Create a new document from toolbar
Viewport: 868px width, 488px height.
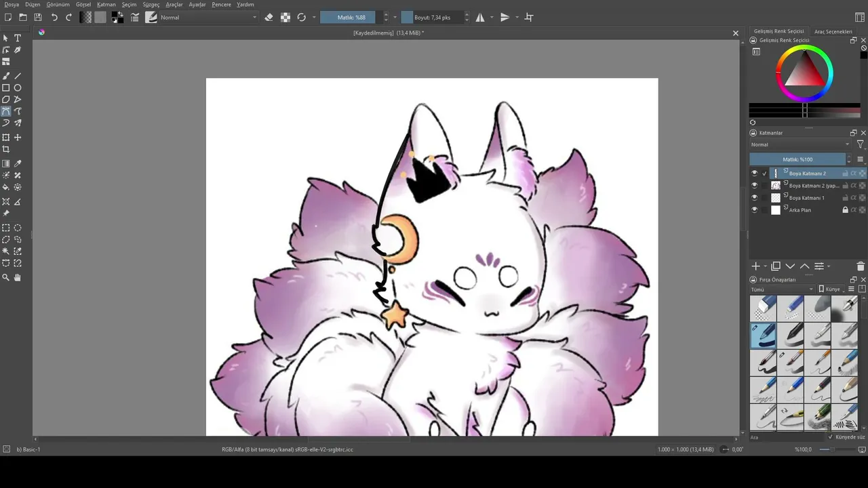coord(7,18)
